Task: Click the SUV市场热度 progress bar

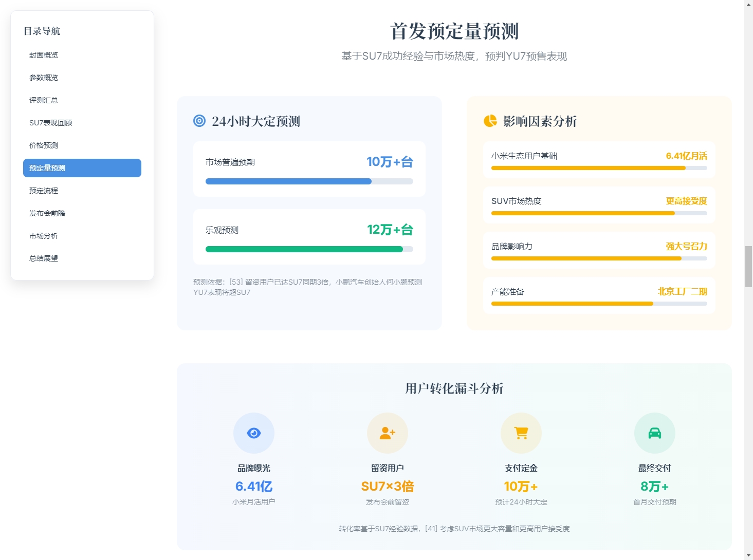Action: pyautogui.click(x=599, y=213)
